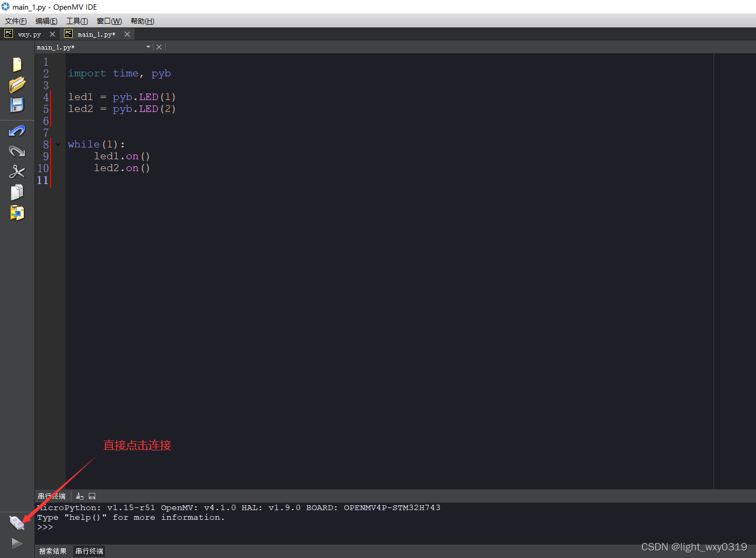Click the 'Type "help()"' terminal line
This screenshot has width=756, height=558.
tap(131, 517)
